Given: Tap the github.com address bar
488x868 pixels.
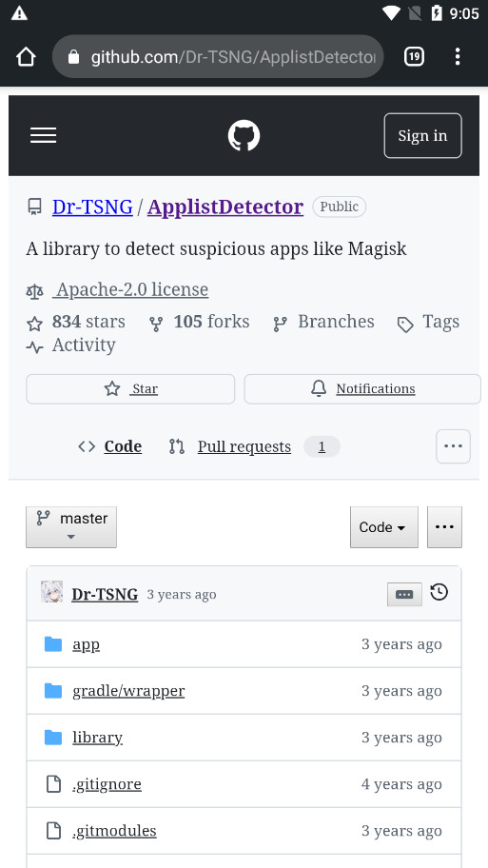Looking at the screenshot, I should pos(218,56).
